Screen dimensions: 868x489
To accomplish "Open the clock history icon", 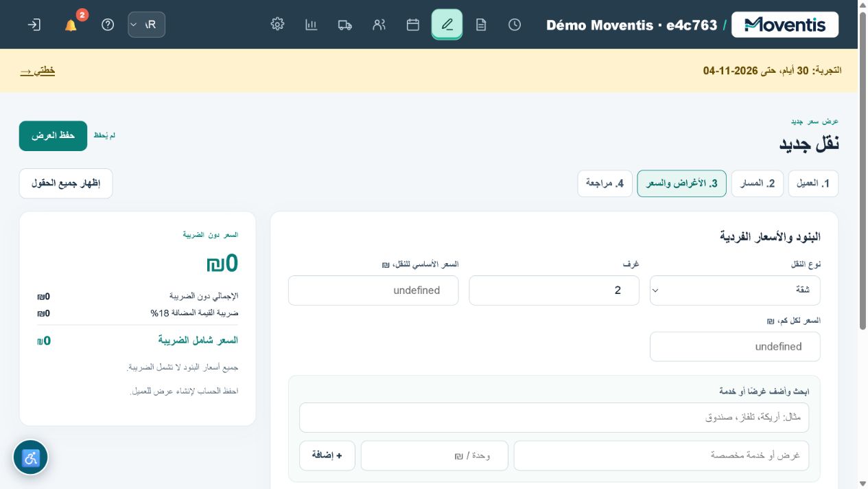I will [x=515, y=25].
